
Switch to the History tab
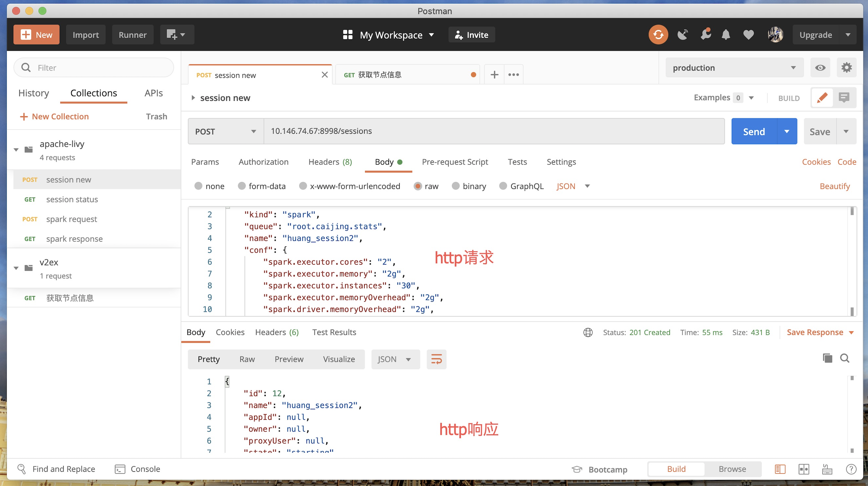coord(34,93)
